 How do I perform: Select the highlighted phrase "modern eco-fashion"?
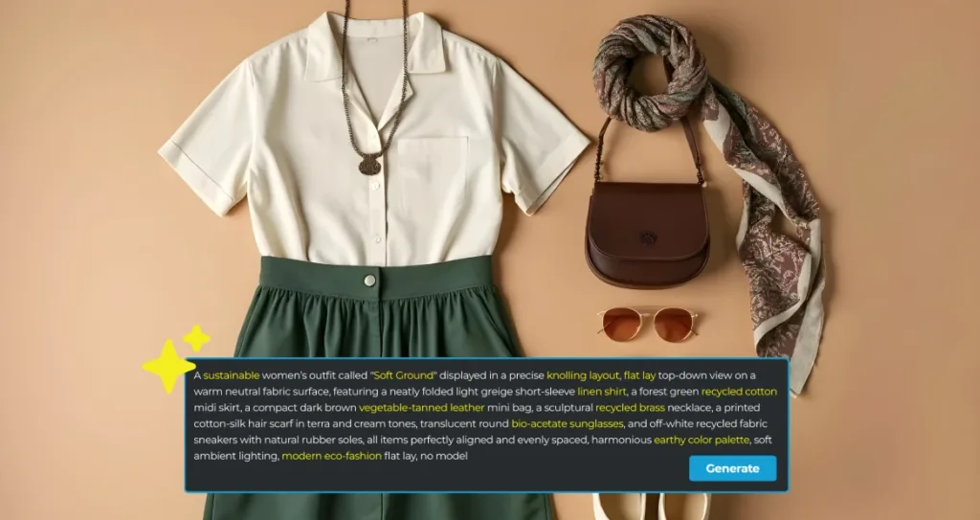(x=331, y=456)
